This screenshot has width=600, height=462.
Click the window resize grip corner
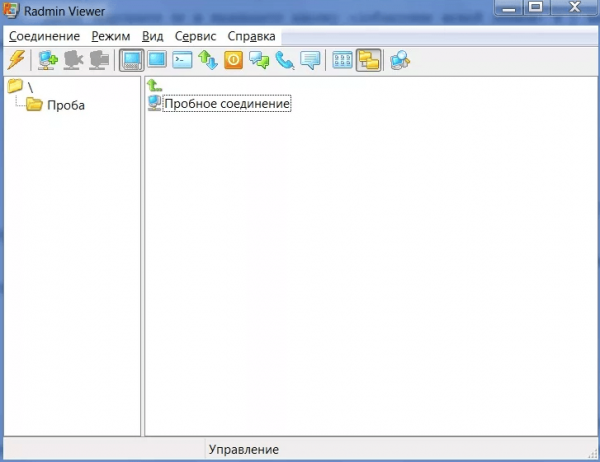593,454
